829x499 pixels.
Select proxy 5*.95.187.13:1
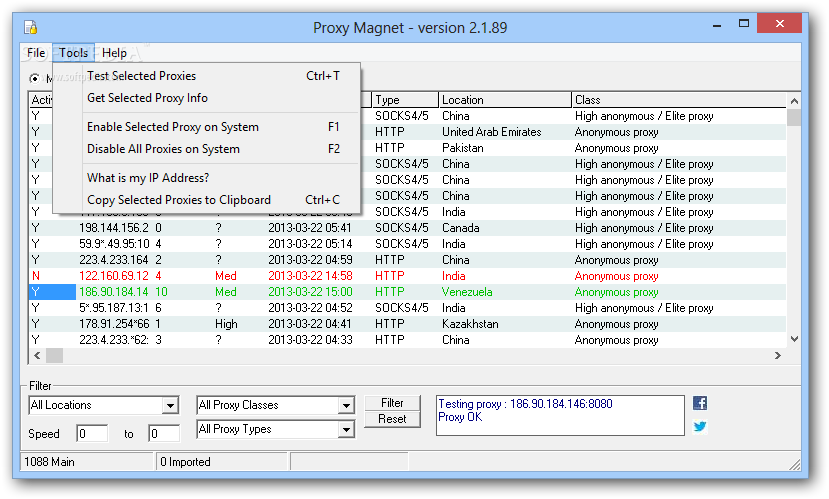(407, 308)
